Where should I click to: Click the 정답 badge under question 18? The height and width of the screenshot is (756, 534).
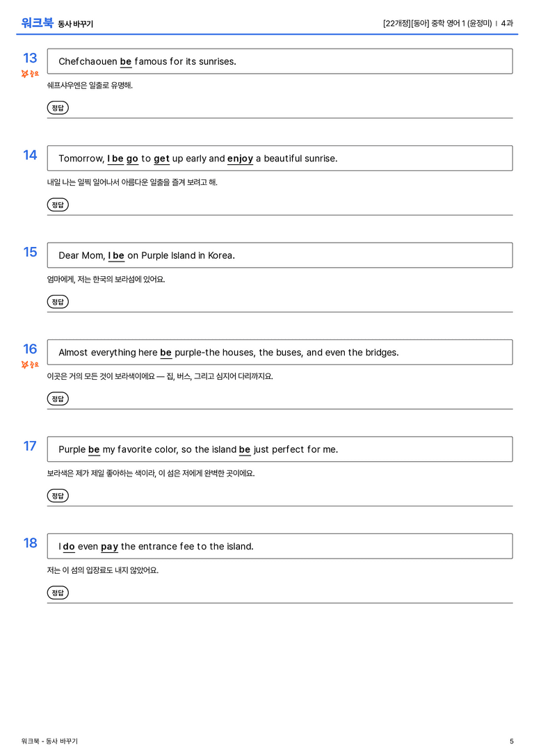(58, 592)
